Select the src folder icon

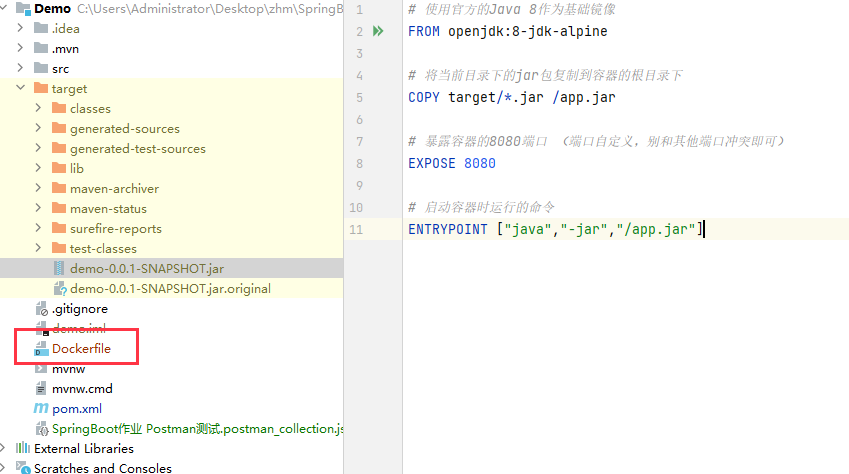click(x=41, y=68)
